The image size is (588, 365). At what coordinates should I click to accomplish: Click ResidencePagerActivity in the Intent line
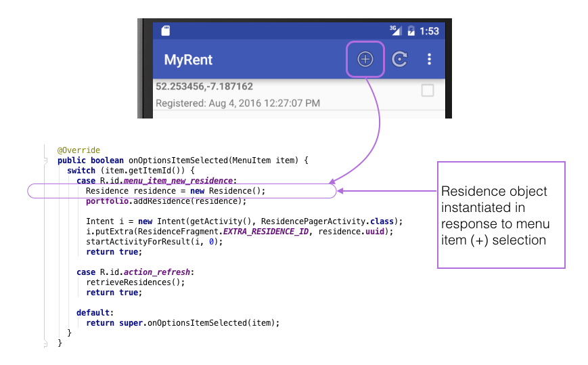tap(317, 221)
